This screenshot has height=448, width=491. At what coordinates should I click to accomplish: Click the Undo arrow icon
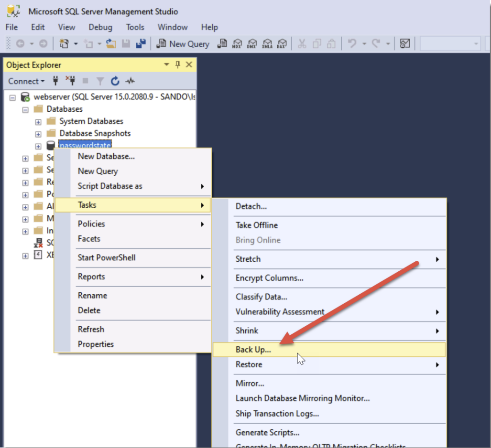352,44
